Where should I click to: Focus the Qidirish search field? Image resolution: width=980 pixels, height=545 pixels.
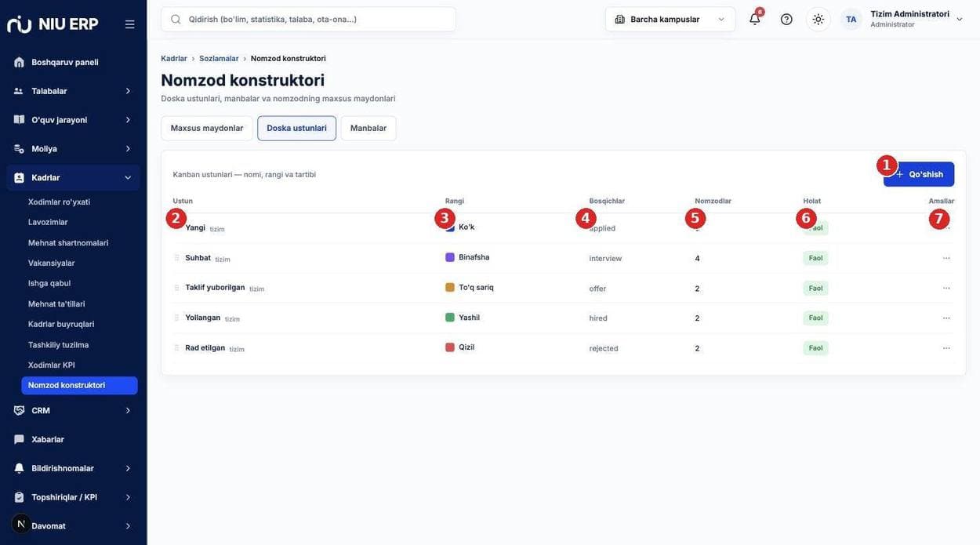(309, 19)
